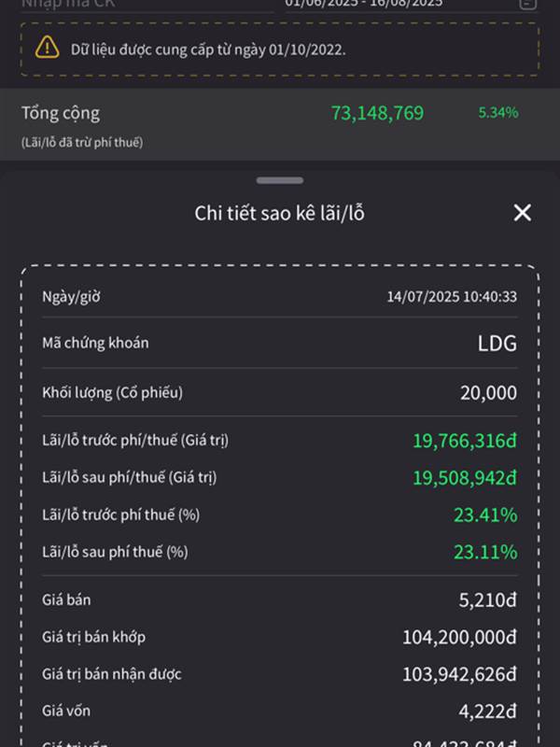The width and height of the screenshot is (560, 747).
Task: Tap Giá trị bán nhận được amount
Action: coord(459,674)
